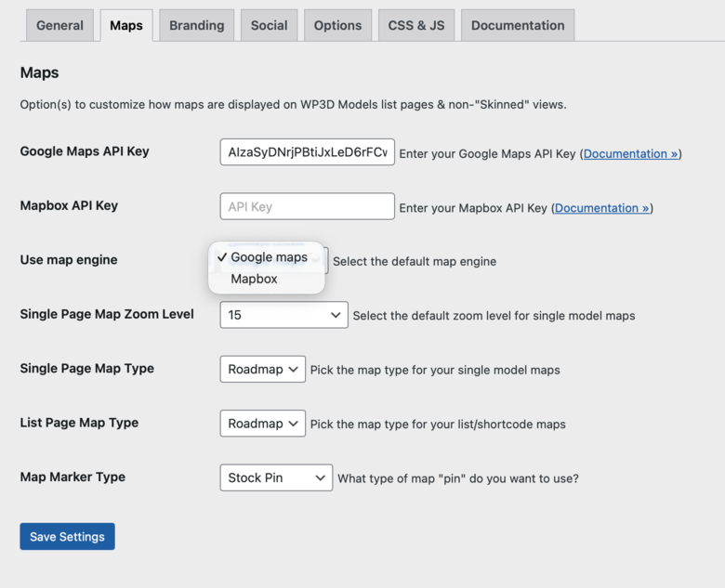This screenshot has height=588, width=725.
Task: Open the Single Page Map Type dropdown
Action: [x=262, y=370]
